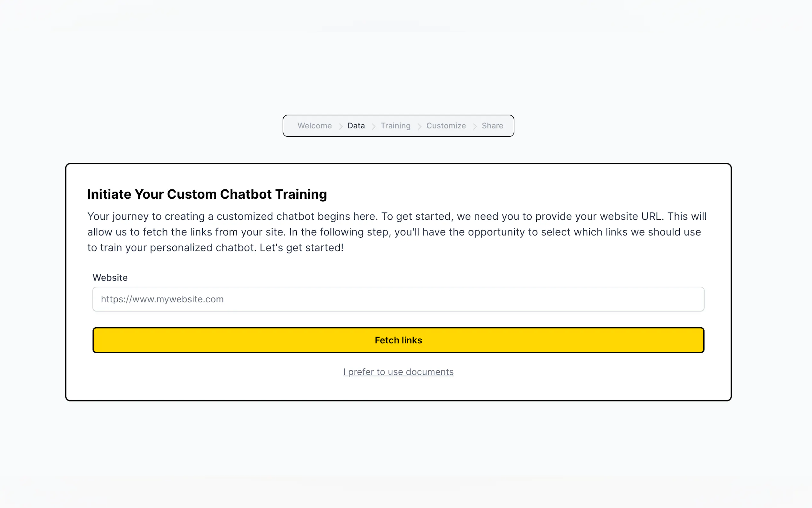812x508 pixels.
Task: Follow the 'I prefer to use documents' link
Action: click(398, 372)
